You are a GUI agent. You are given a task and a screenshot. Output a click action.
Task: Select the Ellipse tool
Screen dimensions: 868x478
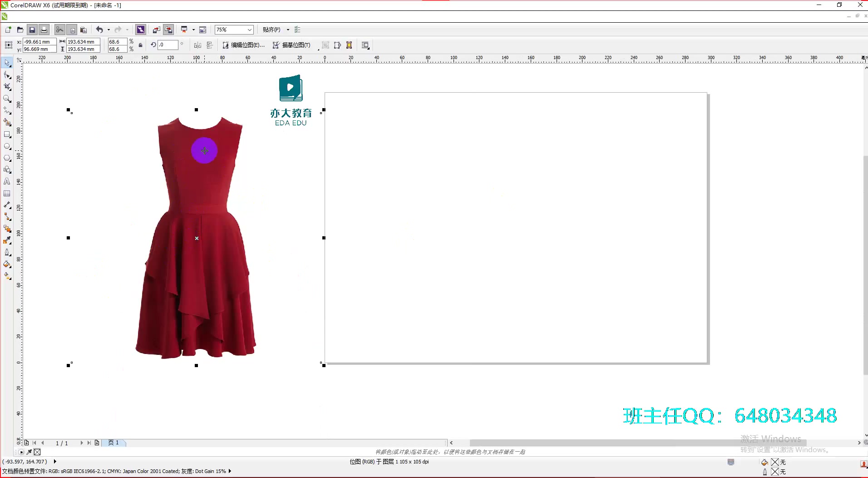[7, 146]
